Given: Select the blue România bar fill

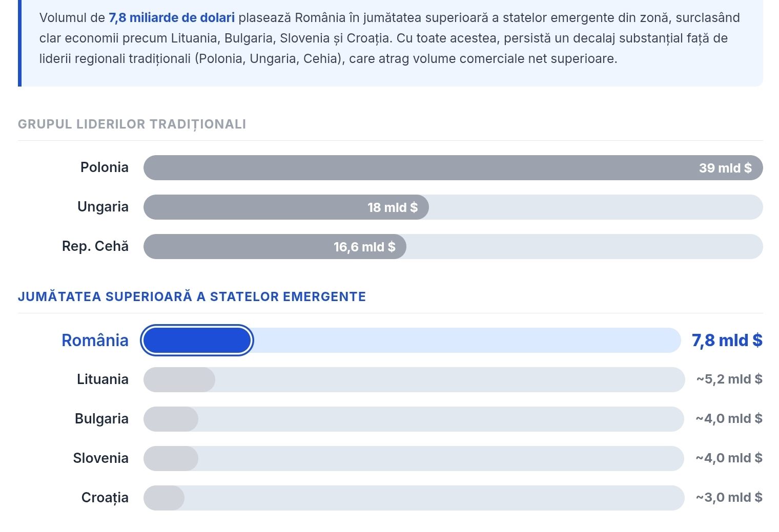Looking at the screenshot, I should tap(197, 341).
